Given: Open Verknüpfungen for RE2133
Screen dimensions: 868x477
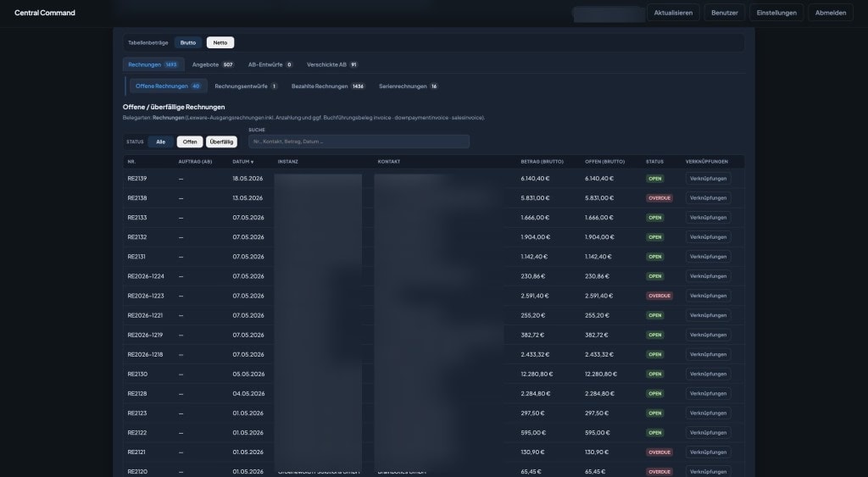Looking at the screenshot, I should 708,218.
